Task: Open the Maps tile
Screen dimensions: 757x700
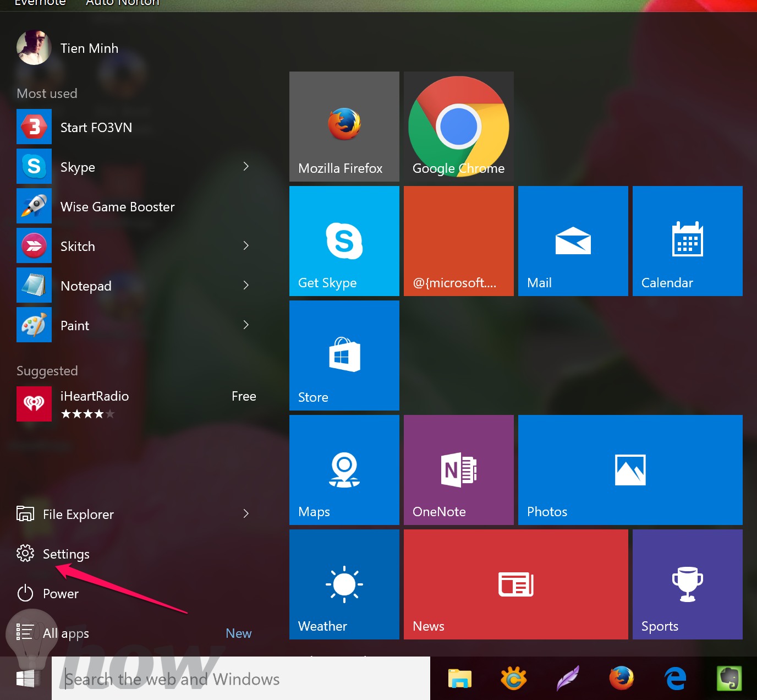Action: click(x=344, y=470)
